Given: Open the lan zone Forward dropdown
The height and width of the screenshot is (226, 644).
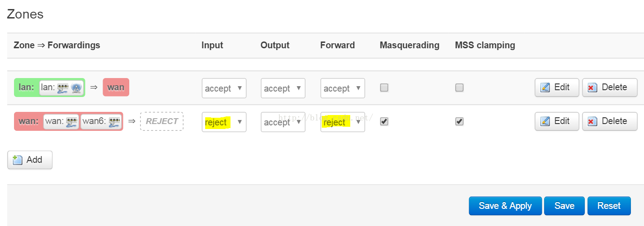Looking at the screenshot, I should [343, 88].
